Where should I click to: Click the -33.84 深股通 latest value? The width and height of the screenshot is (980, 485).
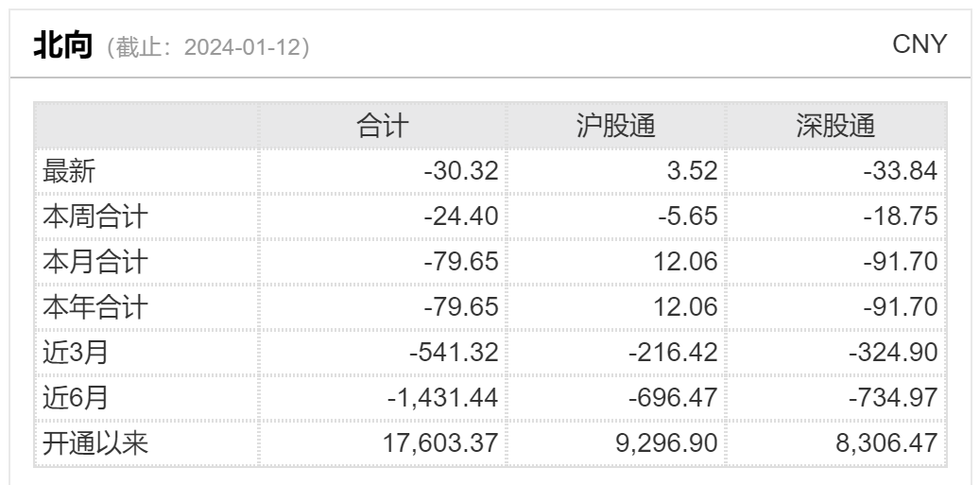click(901, 171)
